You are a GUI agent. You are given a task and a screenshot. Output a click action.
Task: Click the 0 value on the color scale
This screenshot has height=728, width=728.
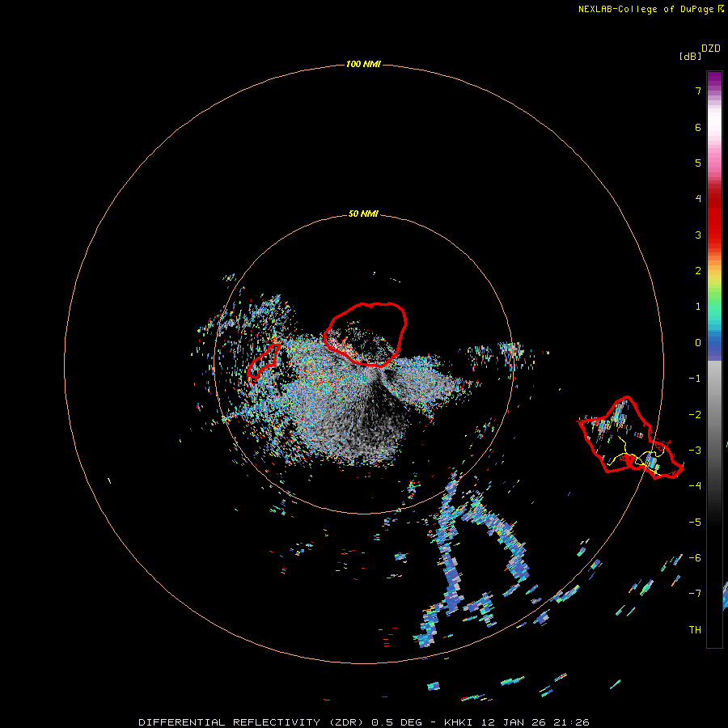coord(698,343)
